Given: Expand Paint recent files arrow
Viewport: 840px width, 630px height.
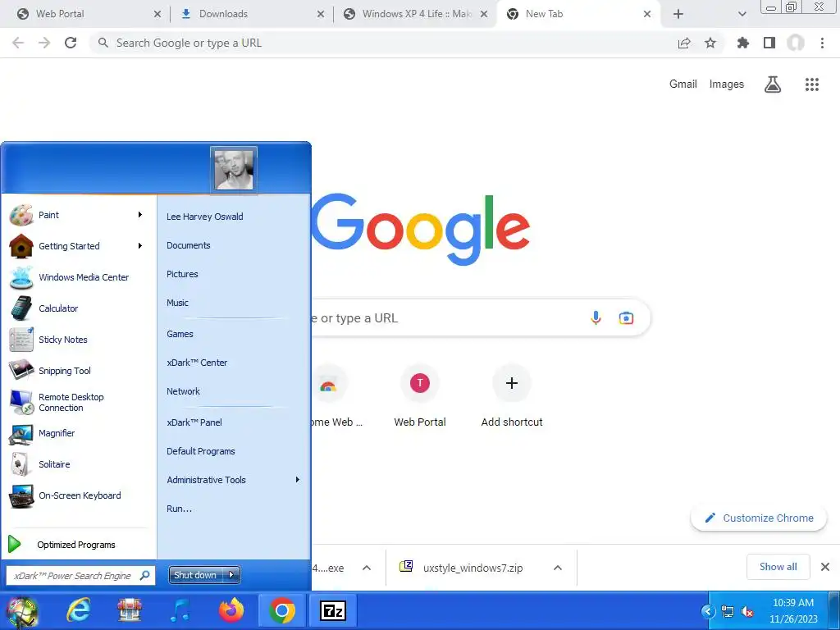Looking at the screenshot, I should point(139,215).
